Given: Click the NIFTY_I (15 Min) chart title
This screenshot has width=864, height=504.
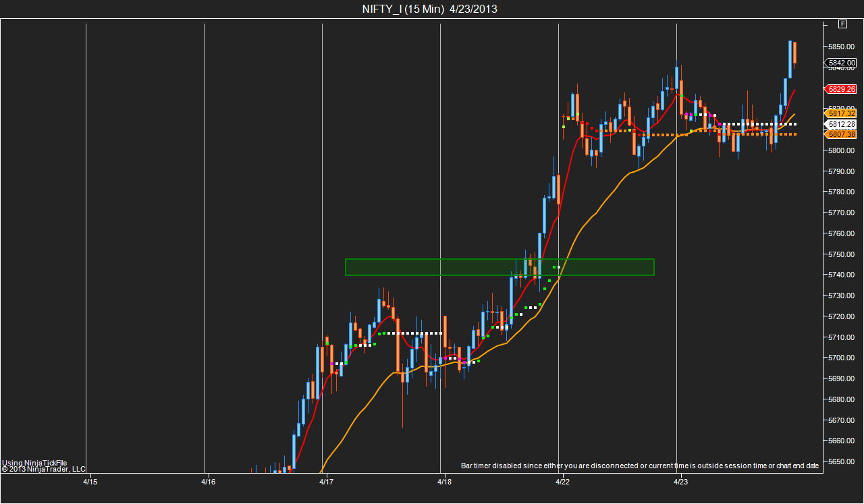Looking at the screenshot, I should [x=430, y=9].
